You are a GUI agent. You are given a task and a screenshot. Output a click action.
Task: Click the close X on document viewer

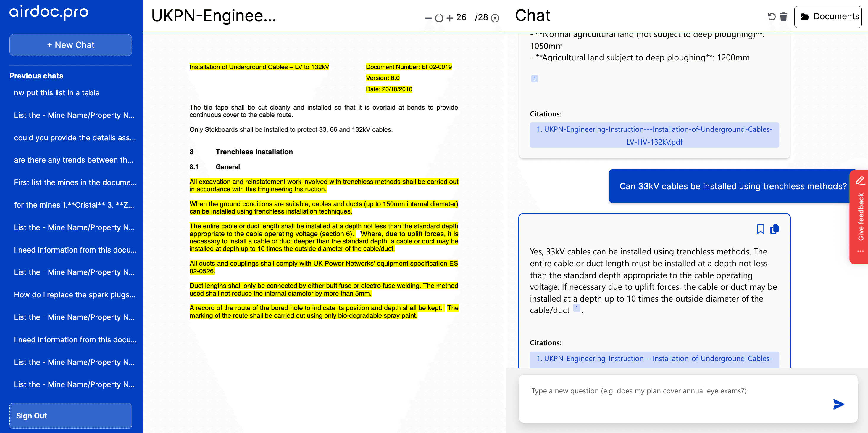point(496,17)
